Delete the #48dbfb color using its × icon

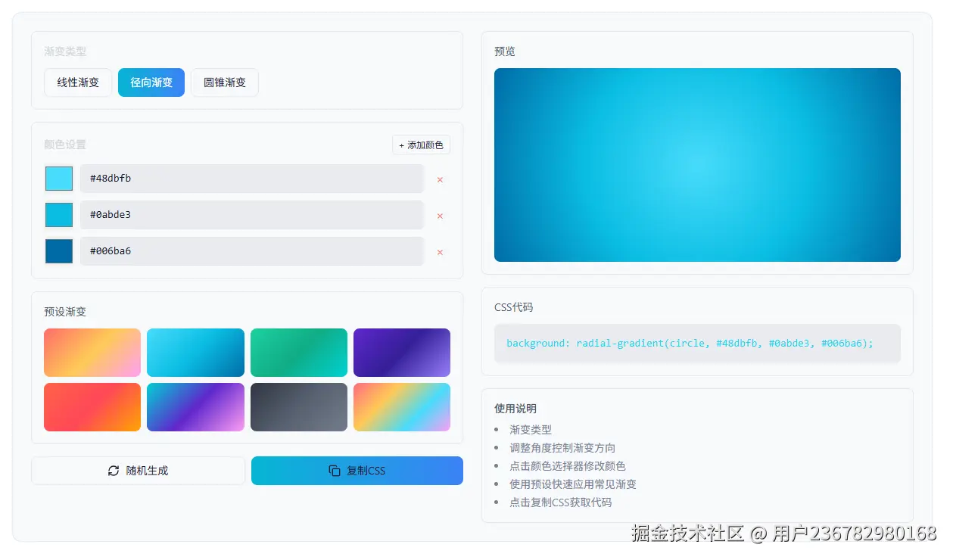click(x=440, y=179)
